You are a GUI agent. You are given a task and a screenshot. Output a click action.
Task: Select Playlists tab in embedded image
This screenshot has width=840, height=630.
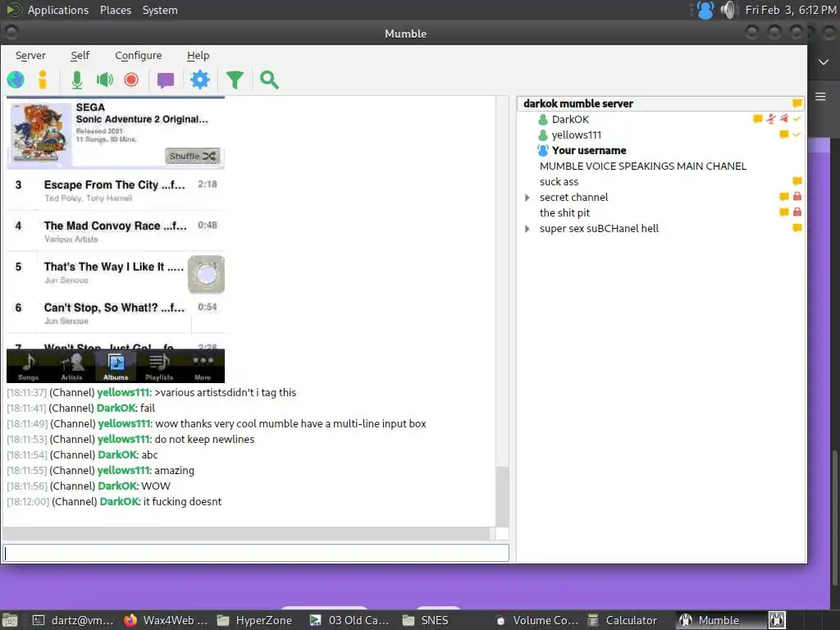click(159, 367)
